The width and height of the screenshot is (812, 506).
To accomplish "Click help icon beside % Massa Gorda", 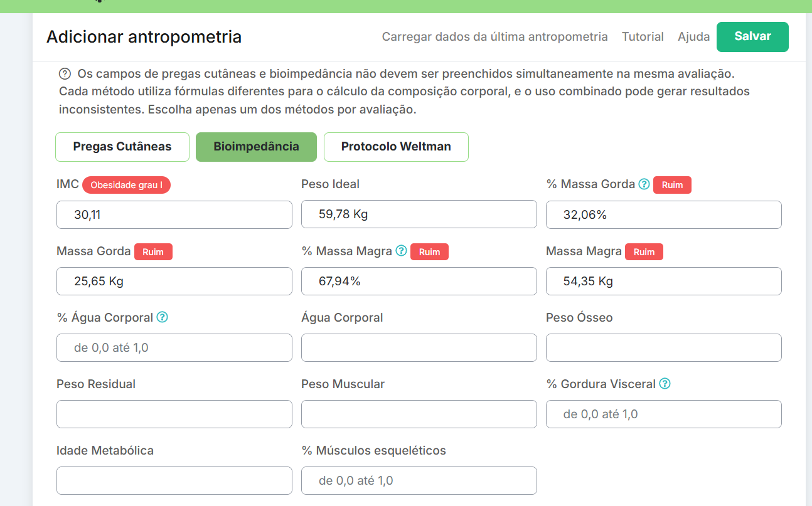I will (x=644, y=184).
